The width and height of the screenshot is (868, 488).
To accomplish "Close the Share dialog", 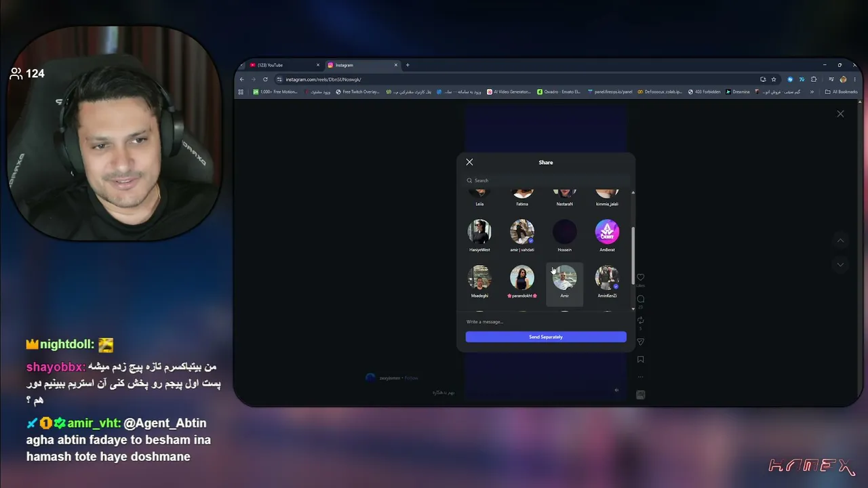I will click(x=469, y=162).
